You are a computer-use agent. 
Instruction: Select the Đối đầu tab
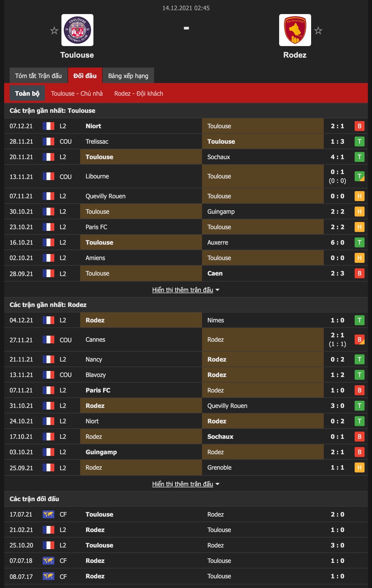pos(85,76)
